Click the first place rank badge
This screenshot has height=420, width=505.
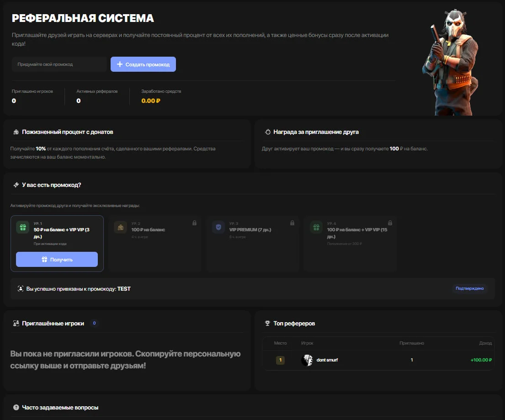pos(280,360)
